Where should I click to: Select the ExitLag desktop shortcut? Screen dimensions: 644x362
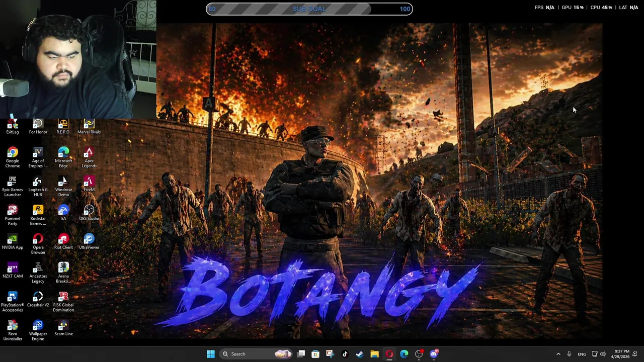(x=13, y=127)
